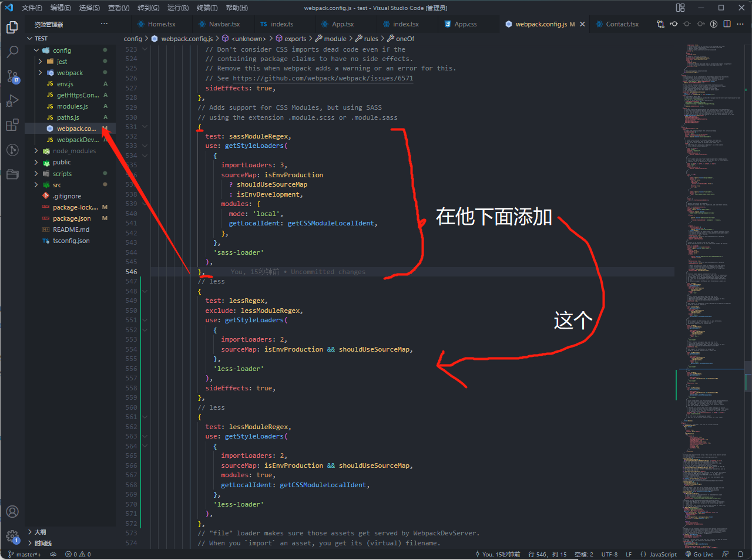Expand the webpack folder

tap(40, 73)
